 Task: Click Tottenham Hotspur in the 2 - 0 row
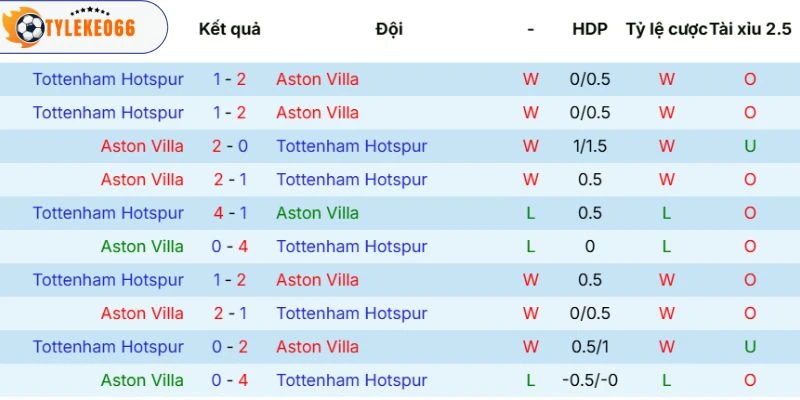pos(351,146)
